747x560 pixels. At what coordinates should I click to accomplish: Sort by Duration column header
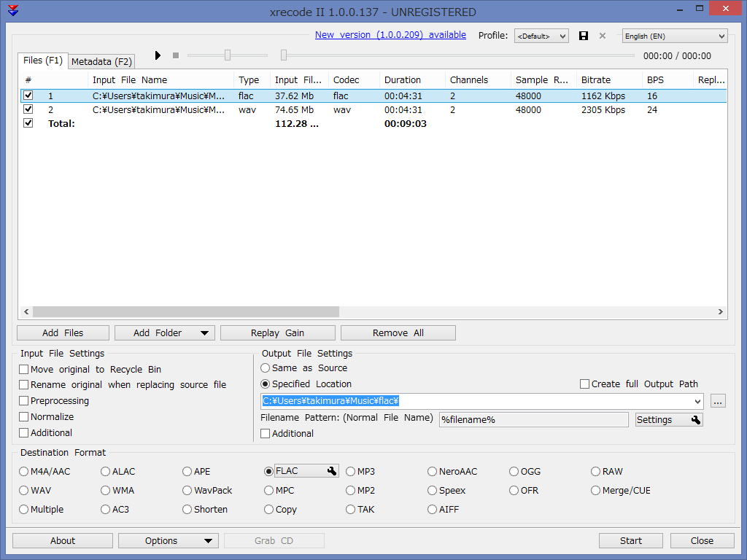tap(412, 80)
